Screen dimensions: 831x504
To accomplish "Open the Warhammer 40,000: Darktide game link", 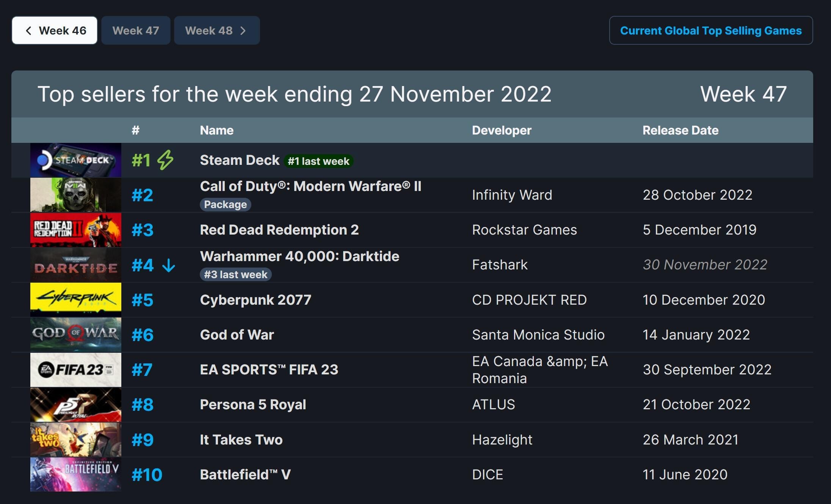I will click(299, 257).
